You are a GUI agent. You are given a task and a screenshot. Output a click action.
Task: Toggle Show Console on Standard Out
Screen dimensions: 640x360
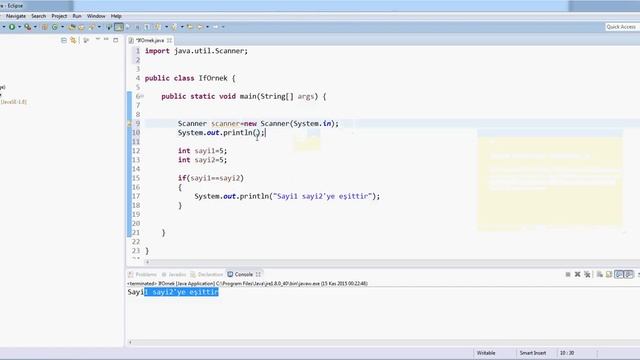click(619, 274)
